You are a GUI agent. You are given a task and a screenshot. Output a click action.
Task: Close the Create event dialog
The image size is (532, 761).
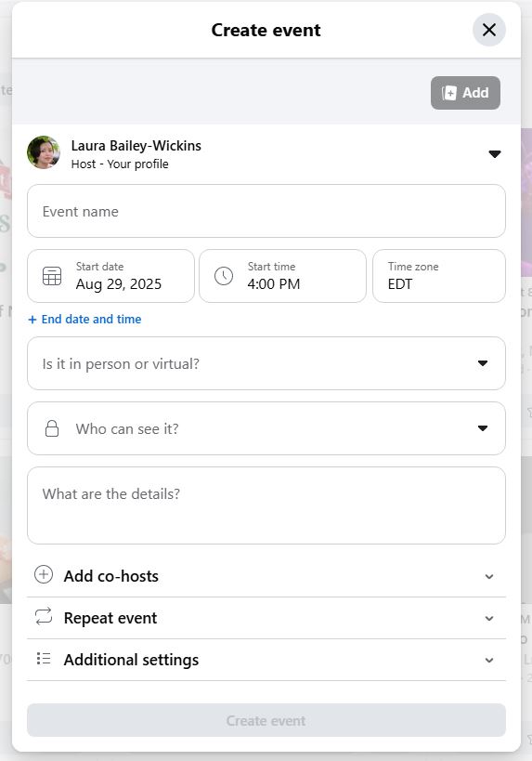489,30
